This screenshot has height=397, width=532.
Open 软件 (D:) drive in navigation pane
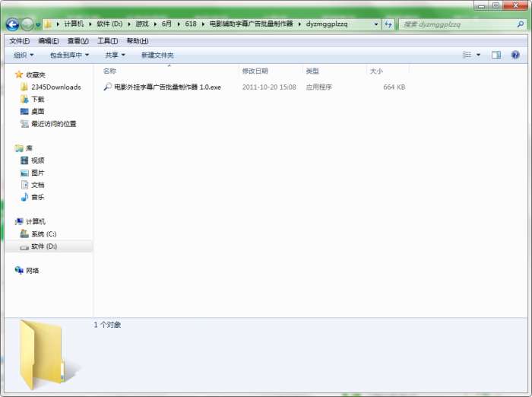pyautogui.click(x=44, y=246)
